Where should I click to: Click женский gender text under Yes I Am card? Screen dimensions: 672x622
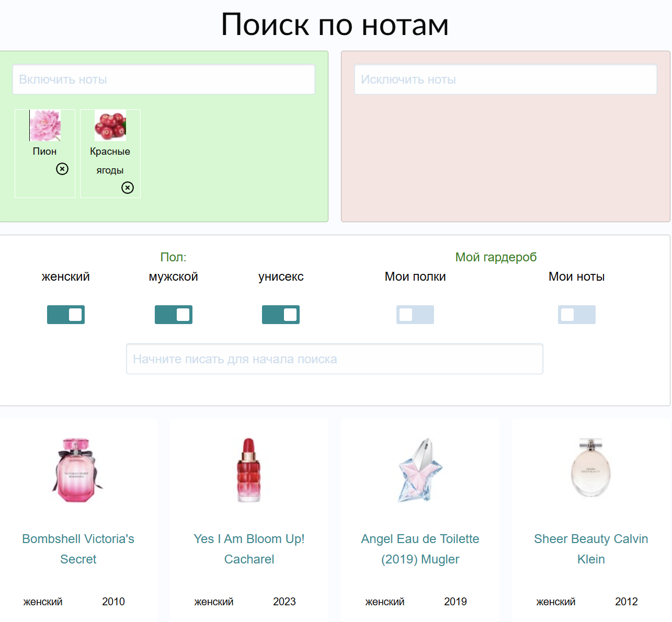point(214,602)
